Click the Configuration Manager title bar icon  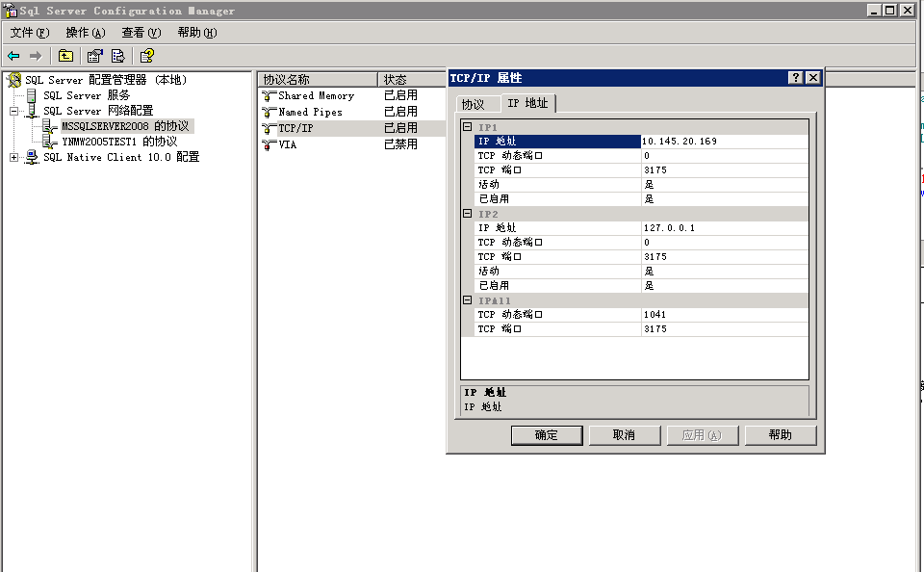tap(11, 10)
